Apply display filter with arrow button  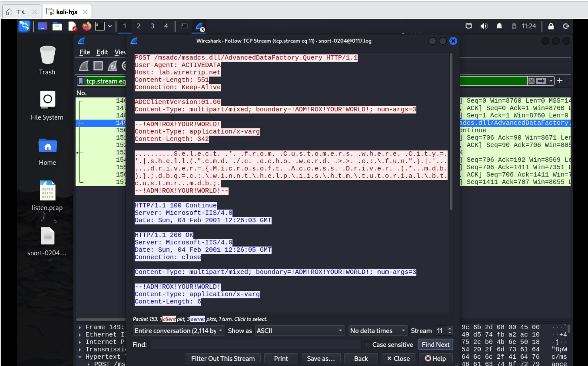tap(541, 81)
